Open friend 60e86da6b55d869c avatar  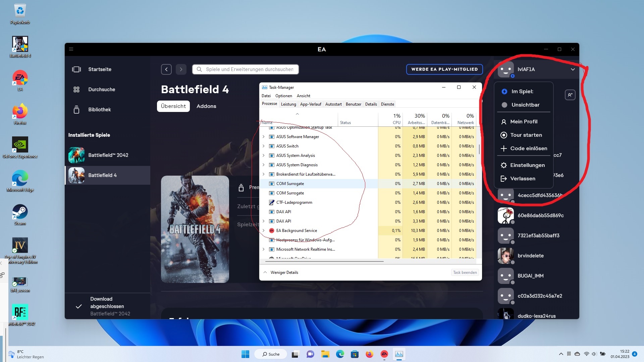click(x=506, y=216)
